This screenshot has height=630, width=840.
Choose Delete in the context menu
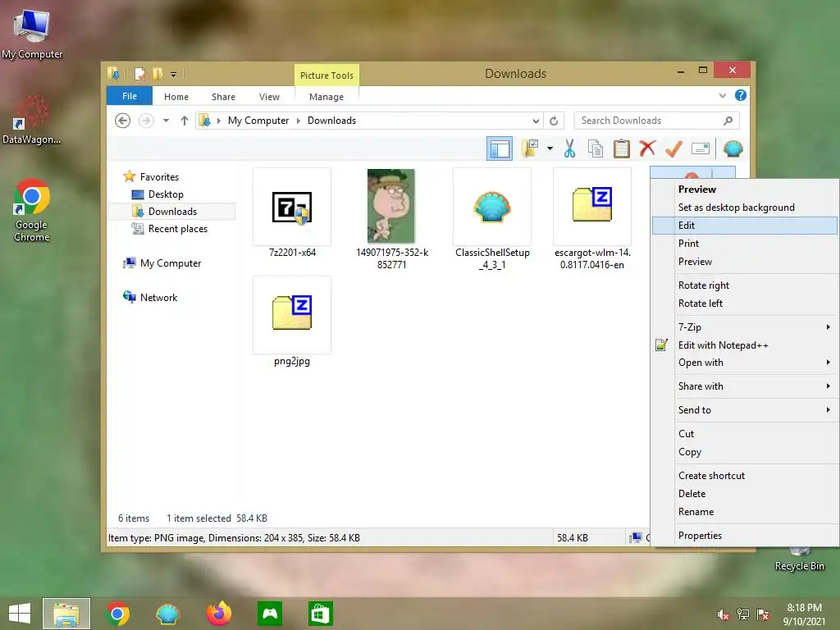(745, 493)
